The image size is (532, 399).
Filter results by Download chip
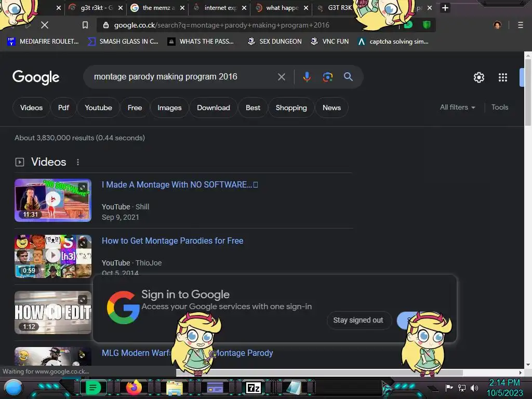[214, 108]
